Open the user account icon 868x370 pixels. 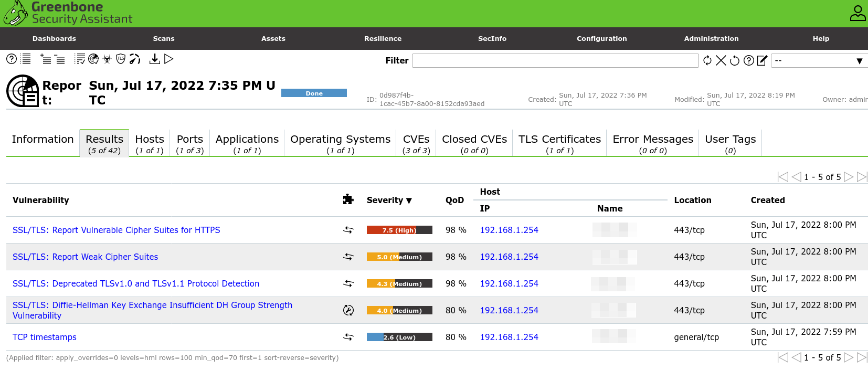point(858,13)
